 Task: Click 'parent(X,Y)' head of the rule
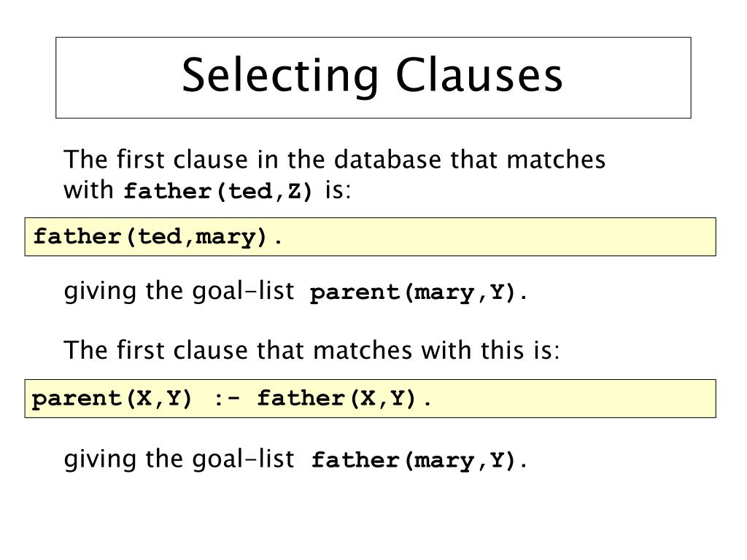coord(112,399)
